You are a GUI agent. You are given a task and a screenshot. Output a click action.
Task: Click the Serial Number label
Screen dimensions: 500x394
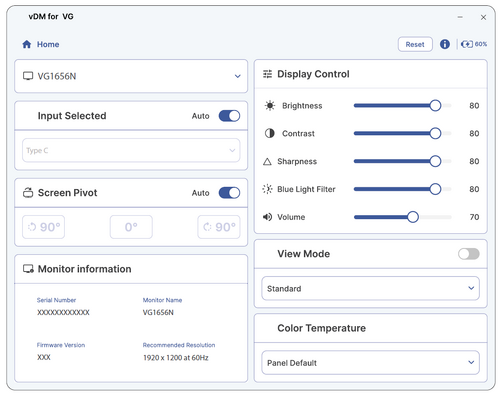click(56, 300)
